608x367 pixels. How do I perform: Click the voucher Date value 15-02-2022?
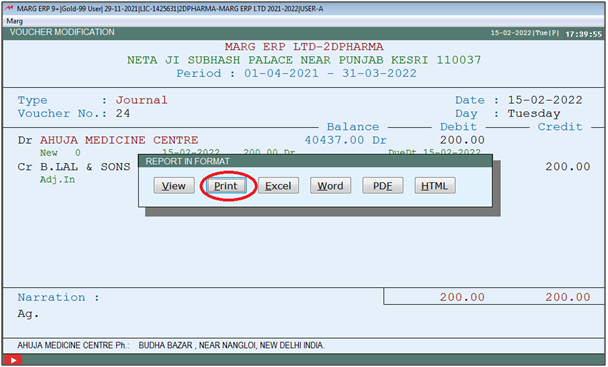[x=545, y=100]
